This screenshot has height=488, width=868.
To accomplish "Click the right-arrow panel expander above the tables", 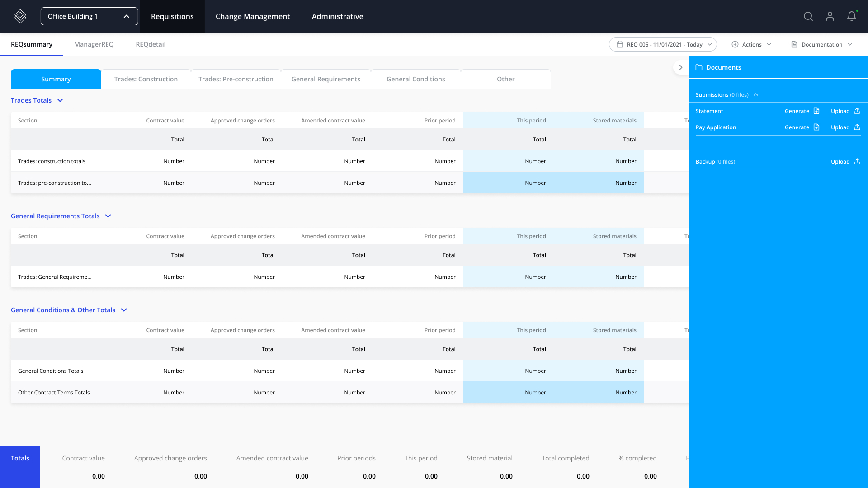I will [x=680, y=67].
